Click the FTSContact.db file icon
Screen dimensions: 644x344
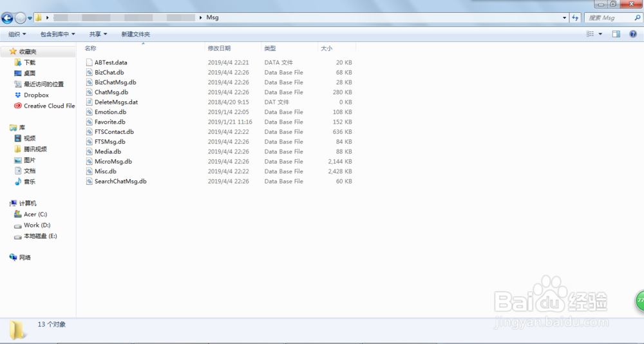coord(89,131)
